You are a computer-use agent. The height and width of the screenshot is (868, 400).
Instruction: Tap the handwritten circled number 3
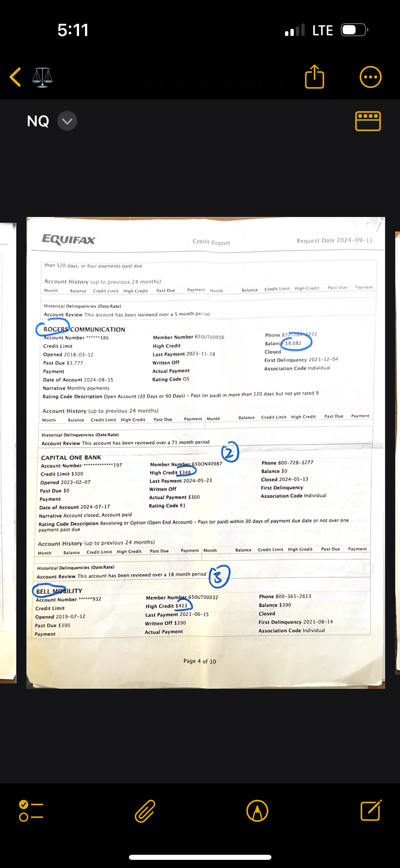(x=219, y=576)
